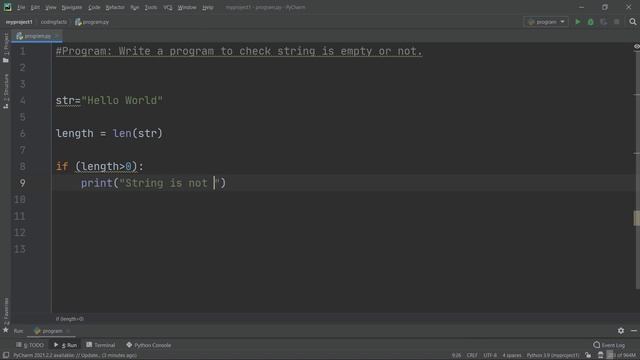Start debugging with the green bug icon
Viewport: 640px width, 360px height.
pos(591,22)
